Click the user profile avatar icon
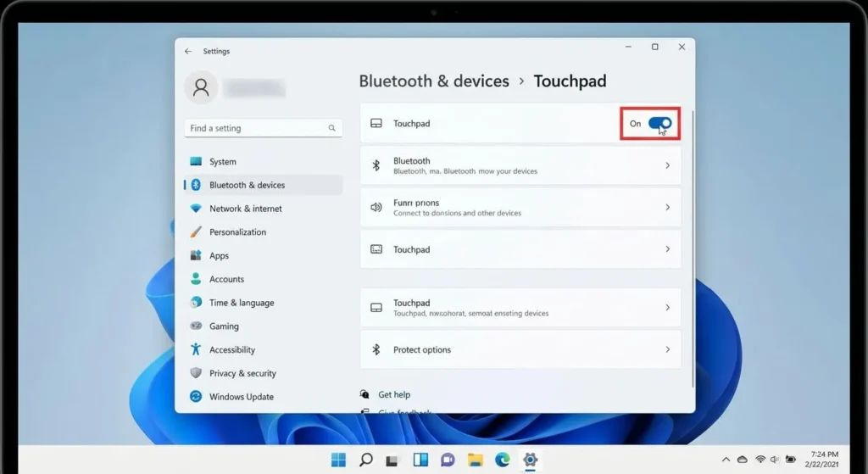Viewport: 868px width, 474px height. click(x=201, y=87)
